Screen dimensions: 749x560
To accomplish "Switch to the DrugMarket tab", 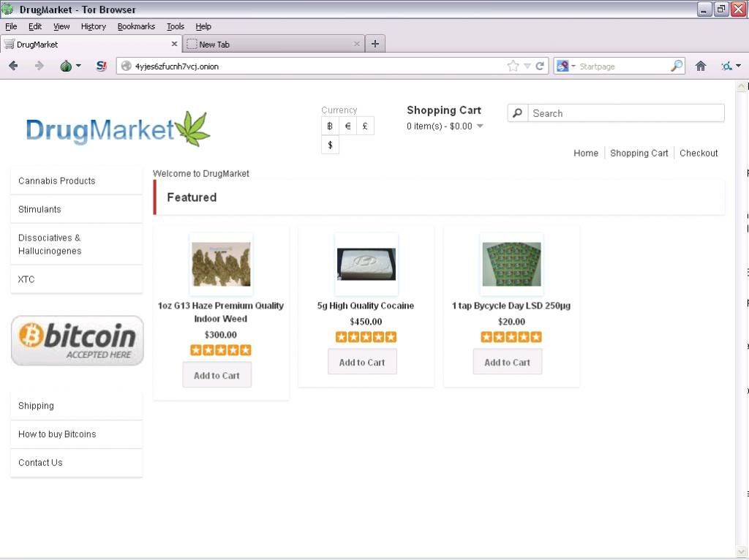I will click(91, 44).
